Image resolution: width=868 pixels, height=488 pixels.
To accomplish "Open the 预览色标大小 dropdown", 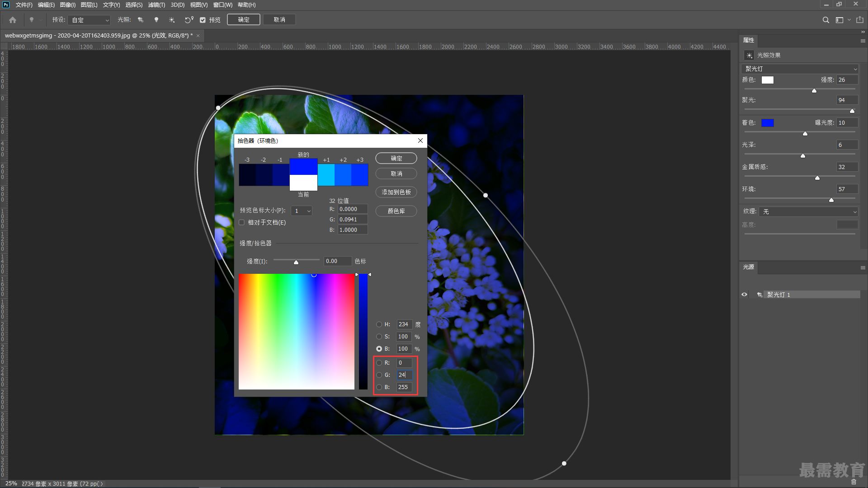I will 302,211.
